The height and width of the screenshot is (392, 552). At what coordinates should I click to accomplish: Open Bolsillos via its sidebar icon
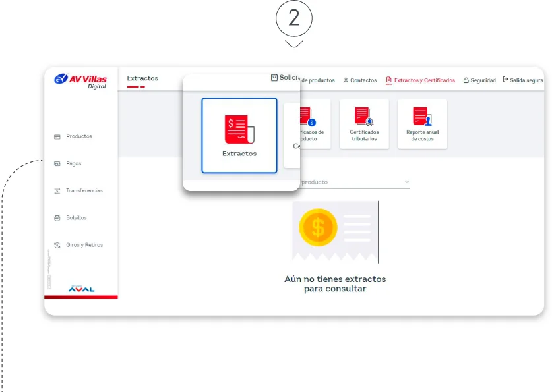(x=57, y=218)
